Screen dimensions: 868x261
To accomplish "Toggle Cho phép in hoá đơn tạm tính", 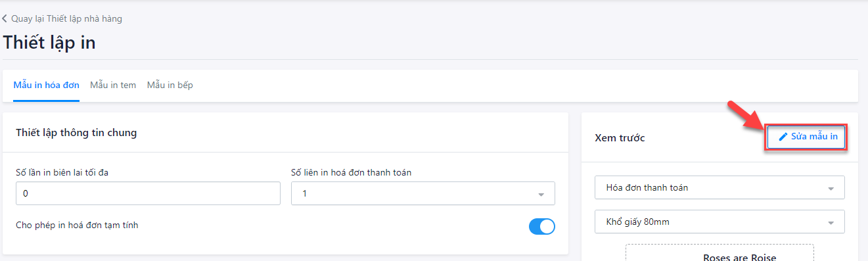I will (542, 226).
